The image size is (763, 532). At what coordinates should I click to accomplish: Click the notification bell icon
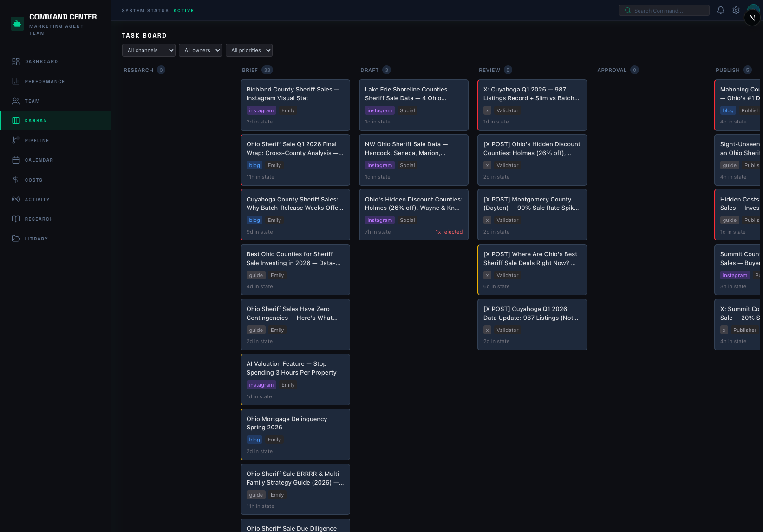click(x=720, y=10)
